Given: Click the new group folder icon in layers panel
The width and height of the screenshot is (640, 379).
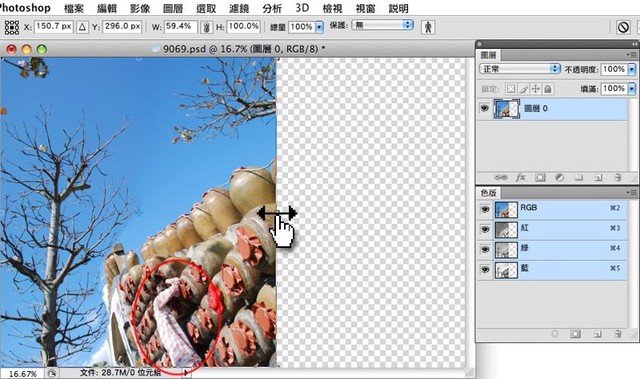Looking at the screenshot, I should tap(579, 177).
